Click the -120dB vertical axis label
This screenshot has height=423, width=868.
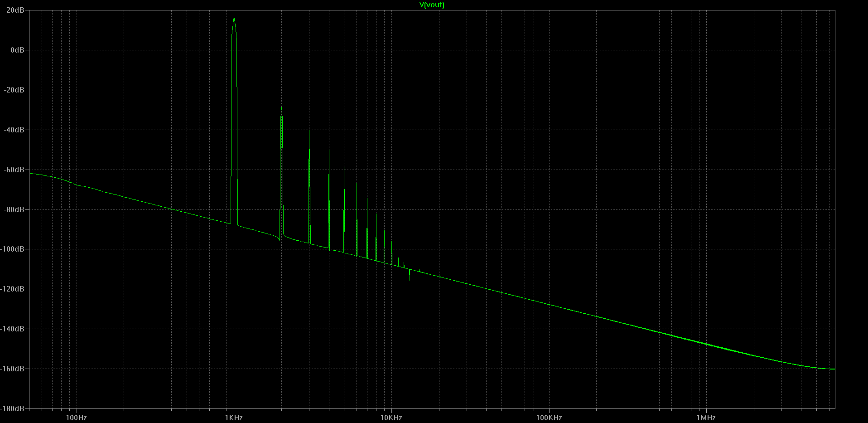tap(12, 289)
